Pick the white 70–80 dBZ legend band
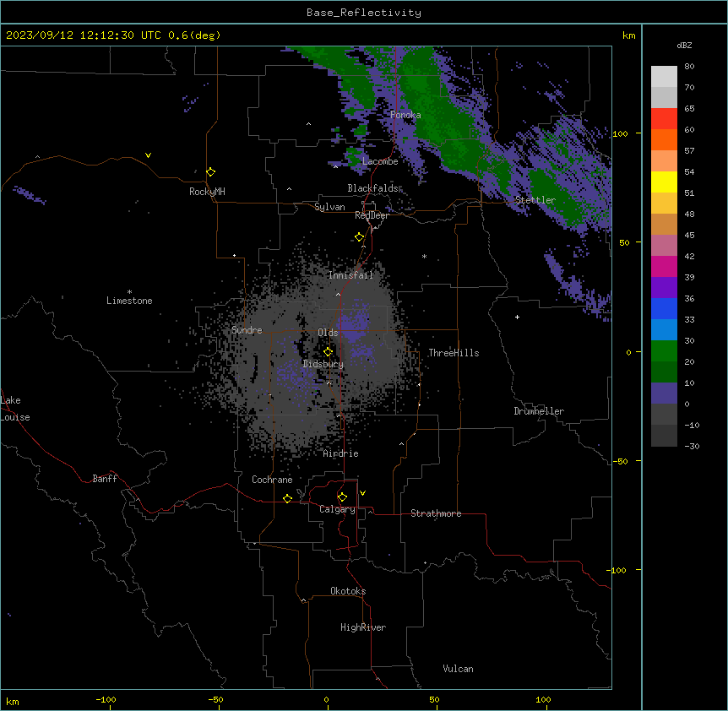The width and height of the screenshot is (728, 711). 664,77
